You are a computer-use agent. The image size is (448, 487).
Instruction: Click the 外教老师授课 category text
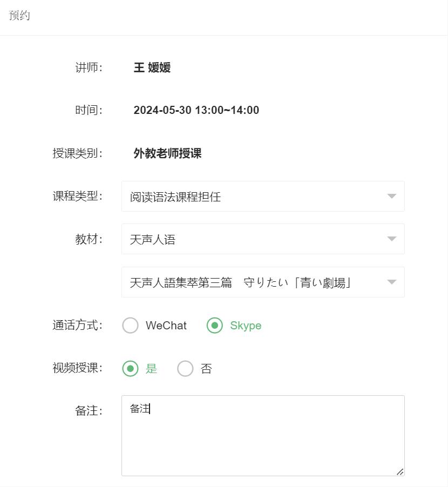[x=167, y=153]
